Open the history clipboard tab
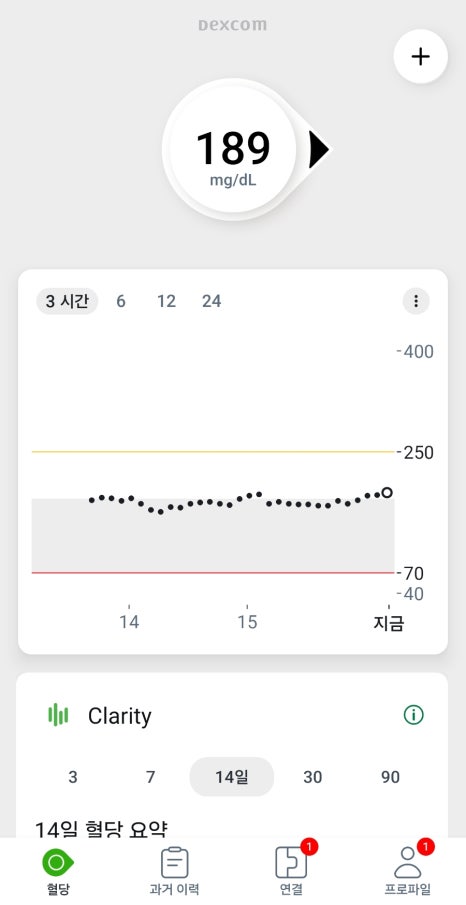Screen dimensions: 466x905 pos(174,871)
